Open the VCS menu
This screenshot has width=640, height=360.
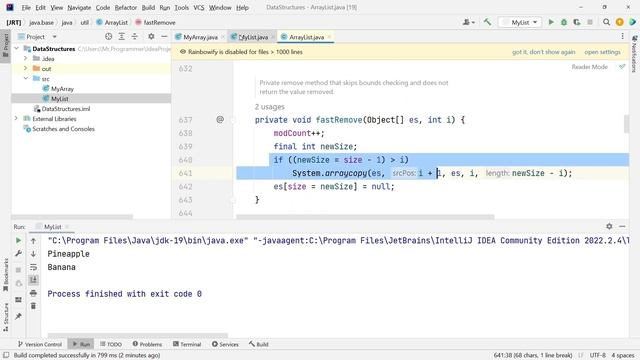[198, 7]
